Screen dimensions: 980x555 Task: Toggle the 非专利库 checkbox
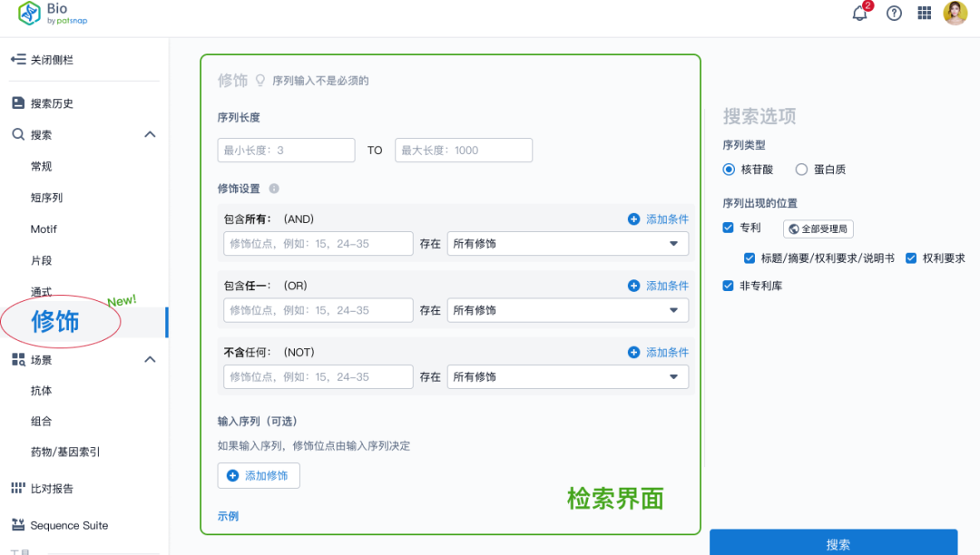tap(728, 286)
